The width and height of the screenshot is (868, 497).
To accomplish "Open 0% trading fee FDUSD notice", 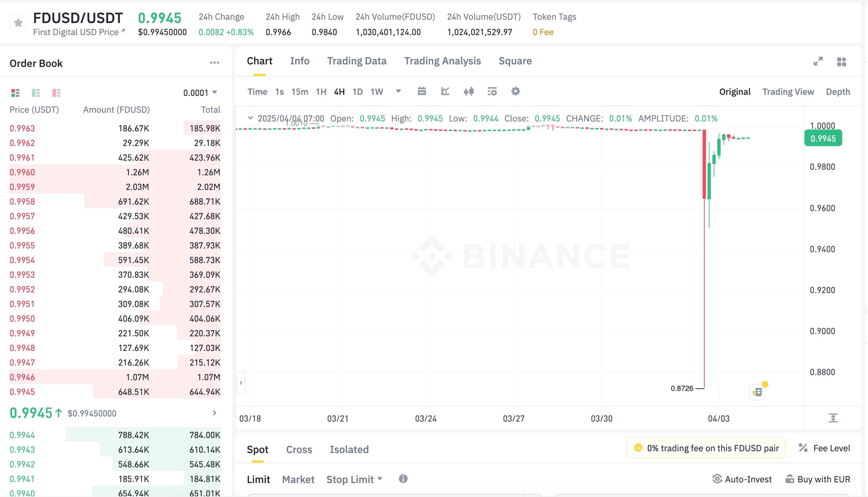I will (706, 448).
